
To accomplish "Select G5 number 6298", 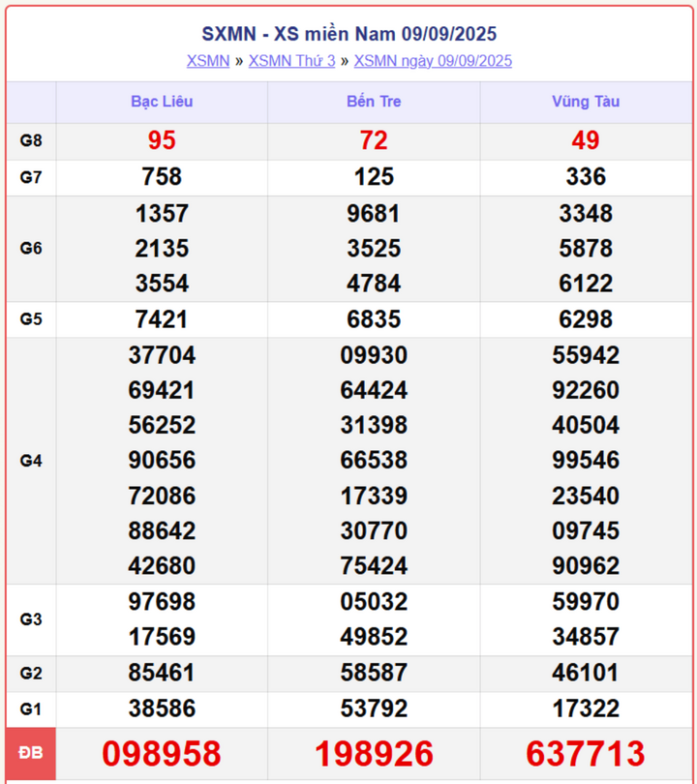I will pyautogui.click(x=586, y=319).
